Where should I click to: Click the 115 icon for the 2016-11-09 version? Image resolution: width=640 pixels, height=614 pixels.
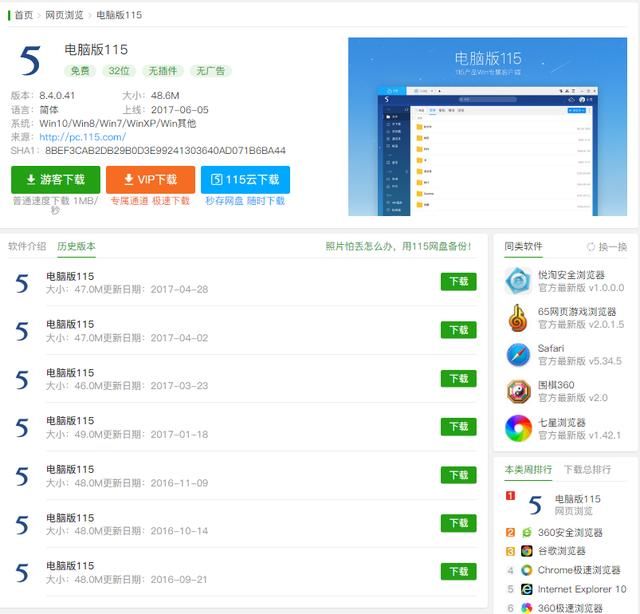pyautogui.click(x=22, y=476)
